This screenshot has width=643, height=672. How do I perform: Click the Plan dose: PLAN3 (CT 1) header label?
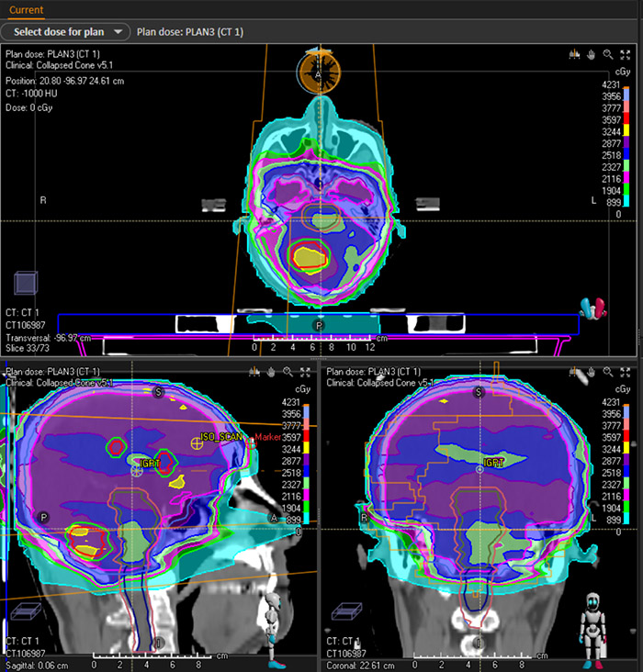click(191, 32)
